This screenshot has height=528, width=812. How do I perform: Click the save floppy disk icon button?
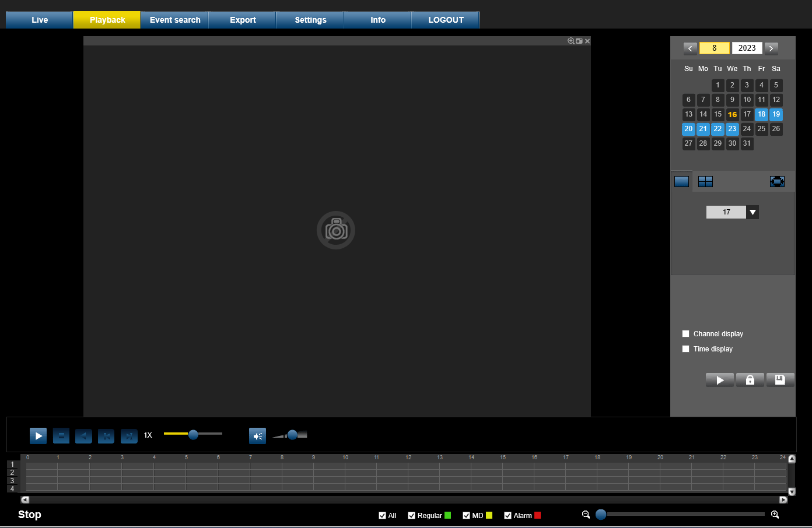click(780, 380)
